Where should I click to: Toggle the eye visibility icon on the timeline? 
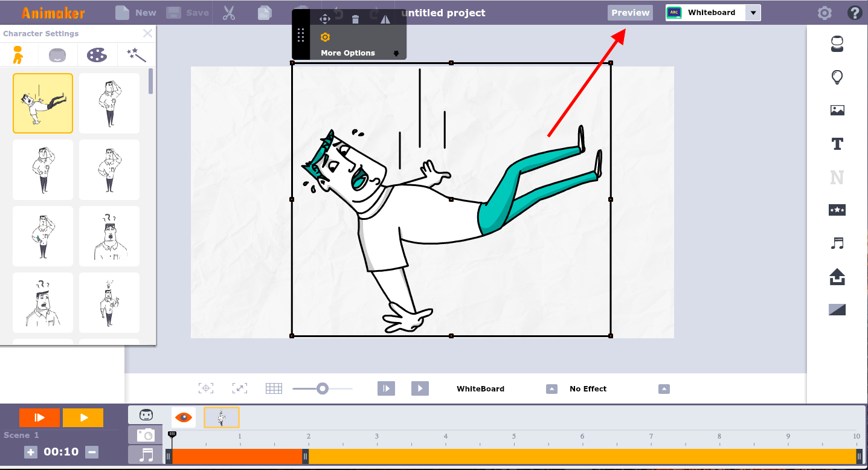click(x=184, y=417)
